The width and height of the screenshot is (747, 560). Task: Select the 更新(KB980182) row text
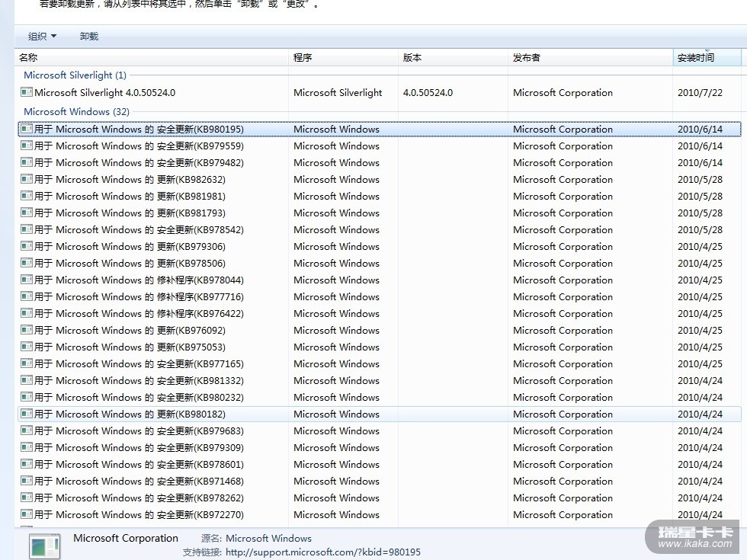pyautogui.click(x=130, y=414)
